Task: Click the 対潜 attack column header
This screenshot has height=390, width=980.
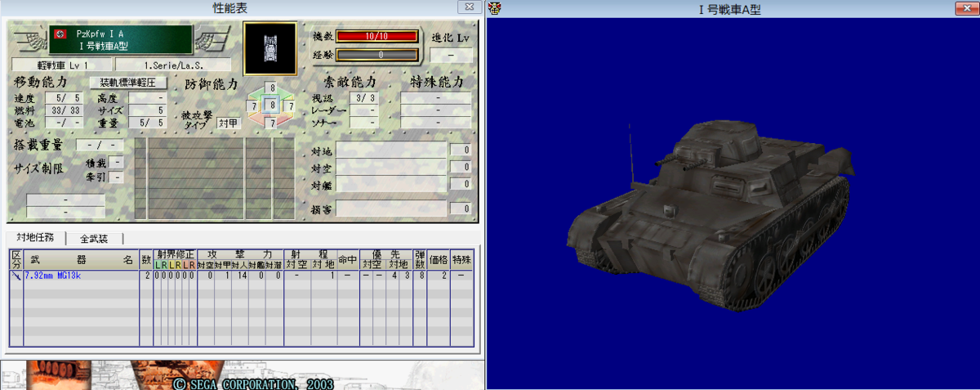Action: (273, 265)
